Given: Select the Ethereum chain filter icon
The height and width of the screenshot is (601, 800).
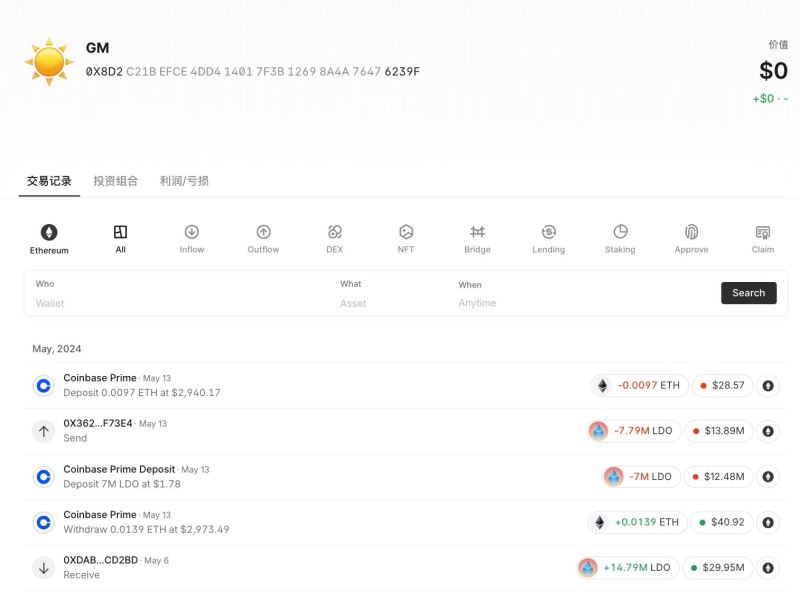Looking at the screenshot, I should (49, 232).
